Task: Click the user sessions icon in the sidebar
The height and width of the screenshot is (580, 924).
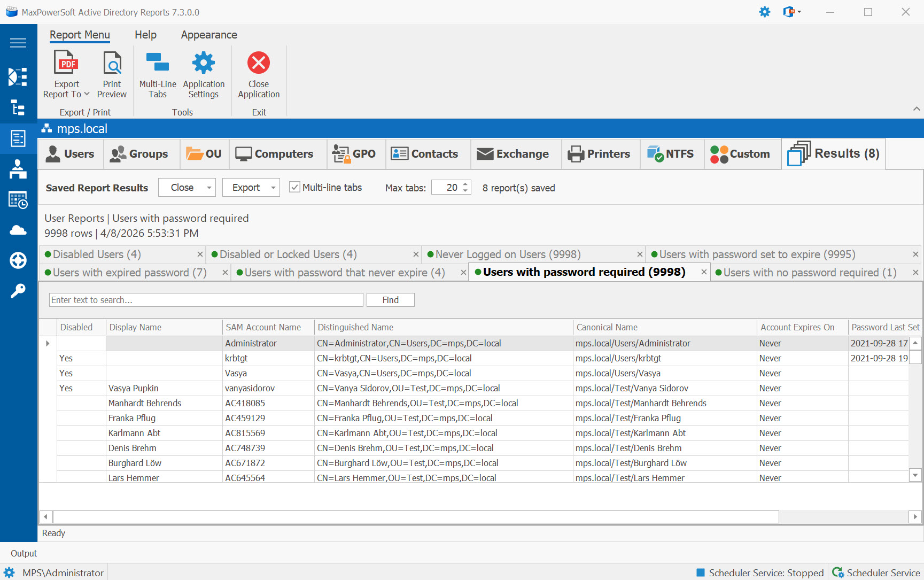Action: point(18,169)
